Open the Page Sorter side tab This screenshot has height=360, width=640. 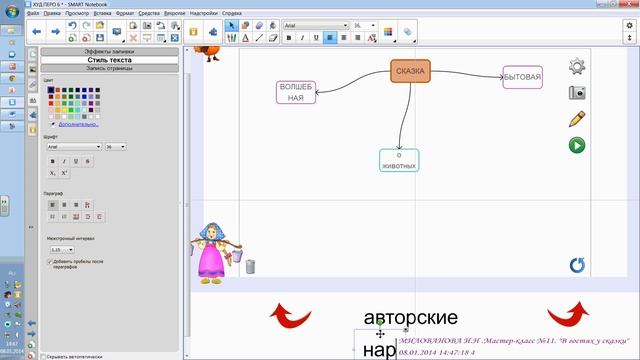click(x=33, y=54)
